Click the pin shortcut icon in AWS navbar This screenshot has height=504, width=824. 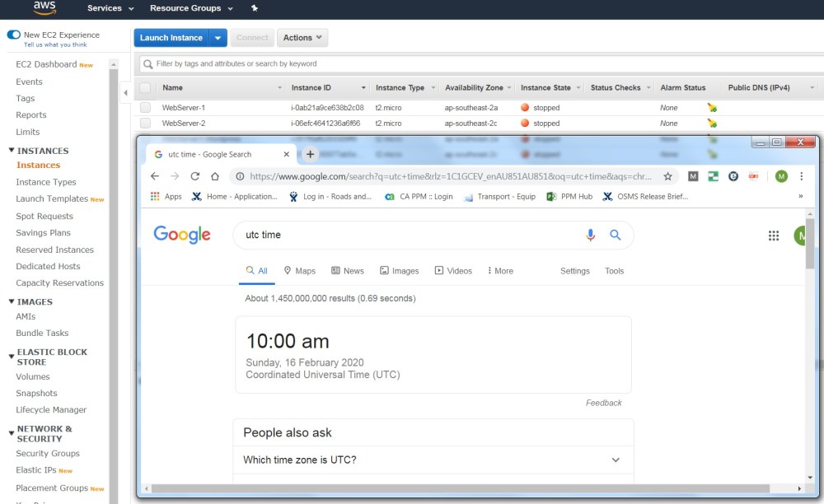pyautogui.click(x=255, y=8)
